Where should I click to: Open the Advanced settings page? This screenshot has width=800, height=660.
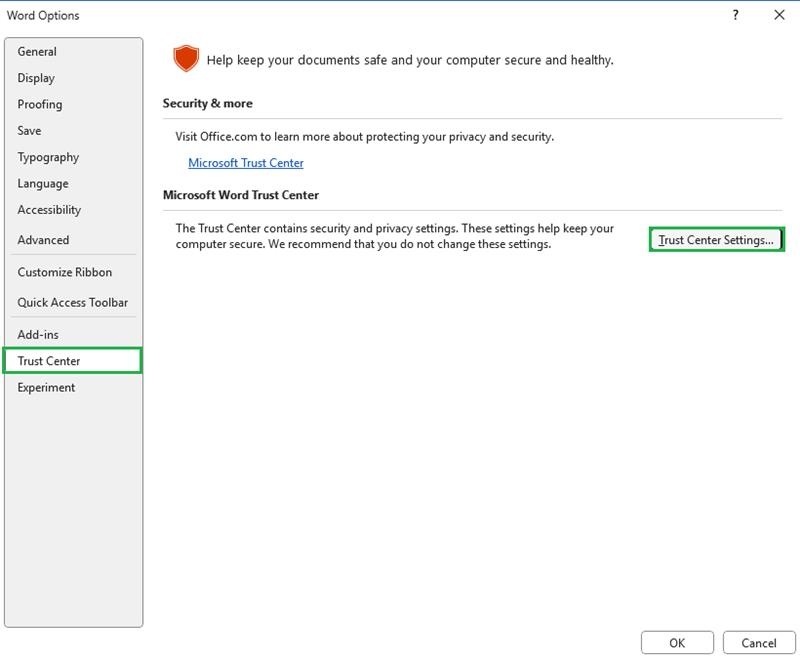point(45,239)
